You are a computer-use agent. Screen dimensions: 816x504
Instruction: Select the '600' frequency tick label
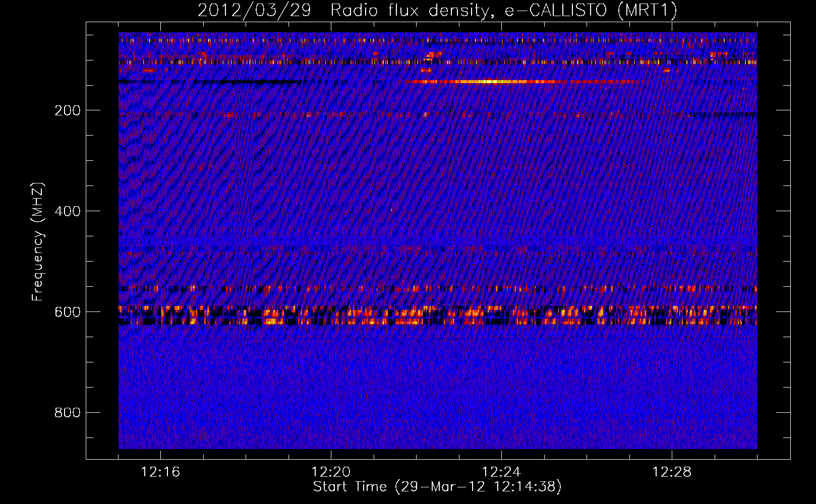click(x=68, y=312)
